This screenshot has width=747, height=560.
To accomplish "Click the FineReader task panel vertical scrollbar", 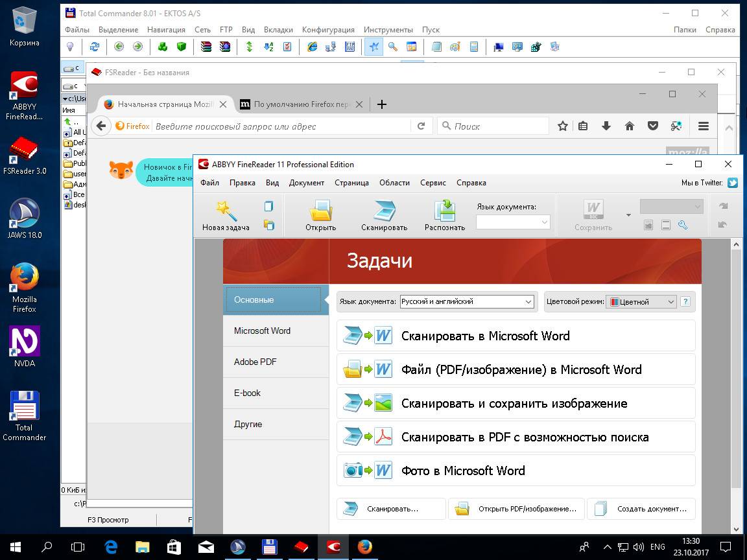I will (737, 386).
